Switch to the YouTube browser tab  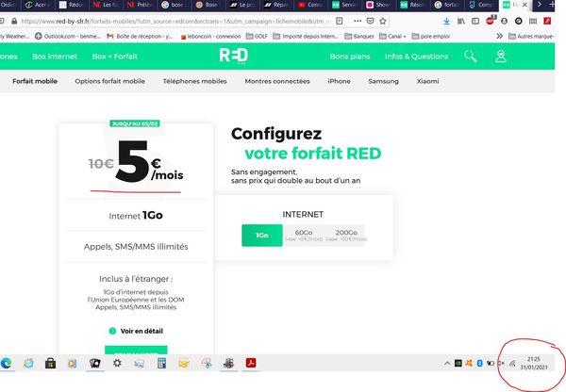pyautogui.click(x=309, y=5)
